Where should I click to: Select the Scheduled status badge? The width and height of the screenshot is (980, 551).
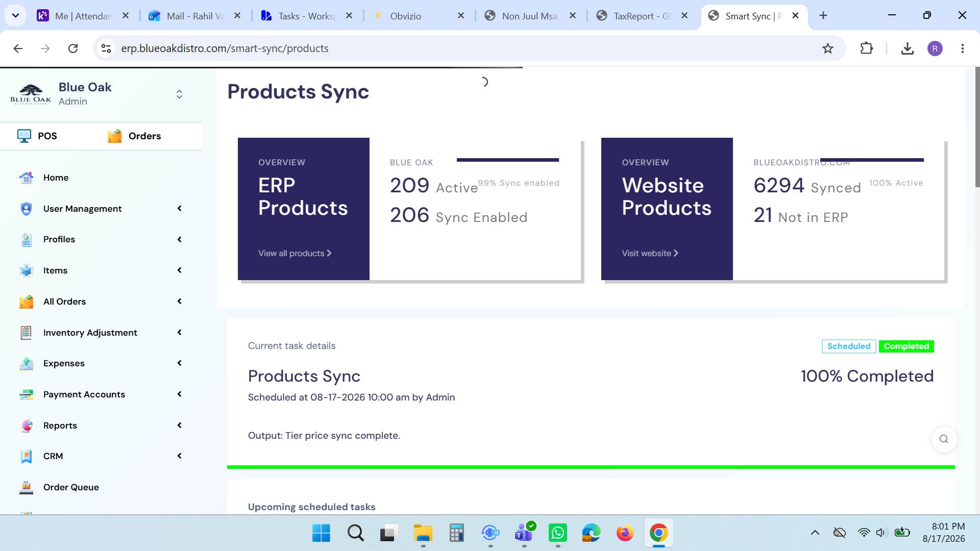pos(848,346)
